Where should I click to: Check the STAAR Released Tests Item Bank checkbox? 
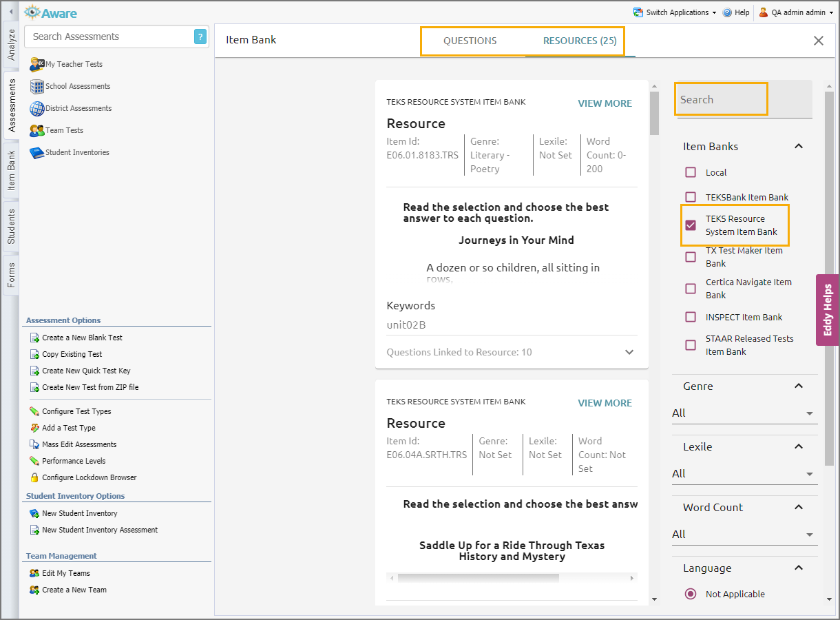point(691,345)
